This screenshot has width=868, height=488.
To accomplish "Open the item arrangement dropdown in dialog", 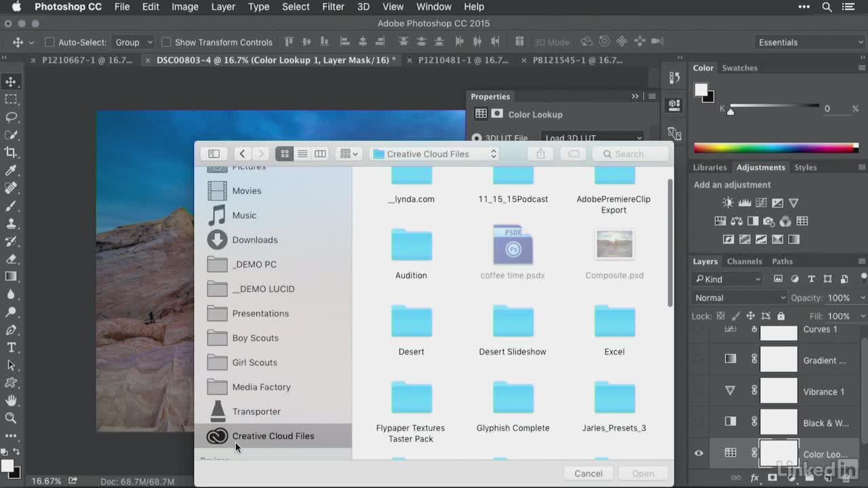I will [349, 154].
